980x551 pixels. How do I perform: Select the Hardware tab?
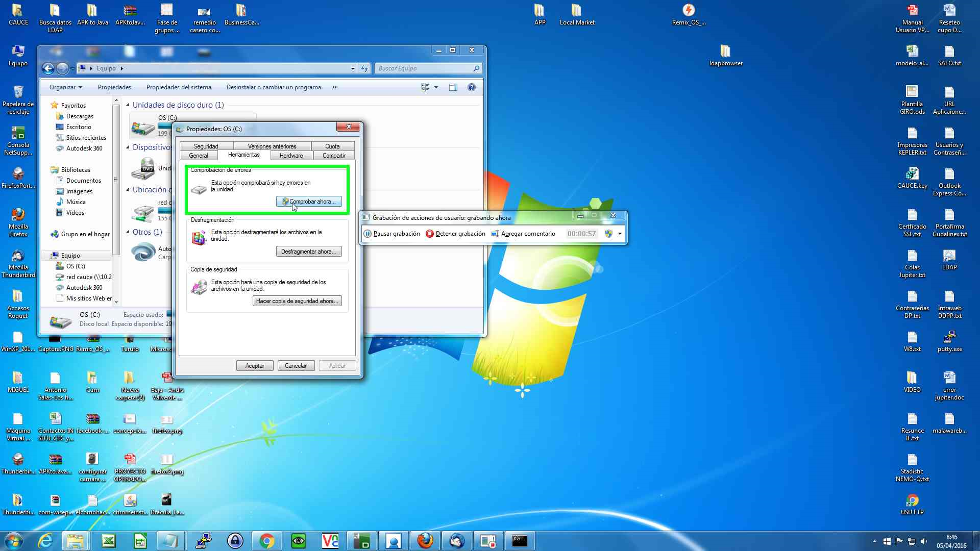(291, 156)
